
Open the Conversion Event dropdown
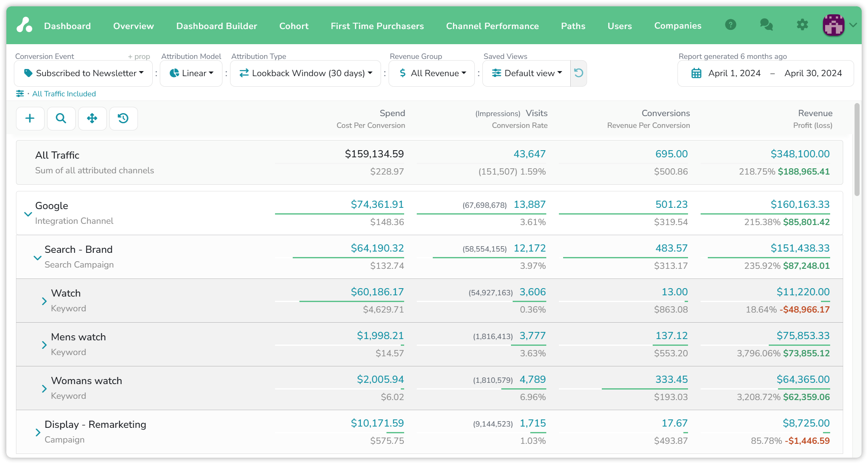point(83,73)
